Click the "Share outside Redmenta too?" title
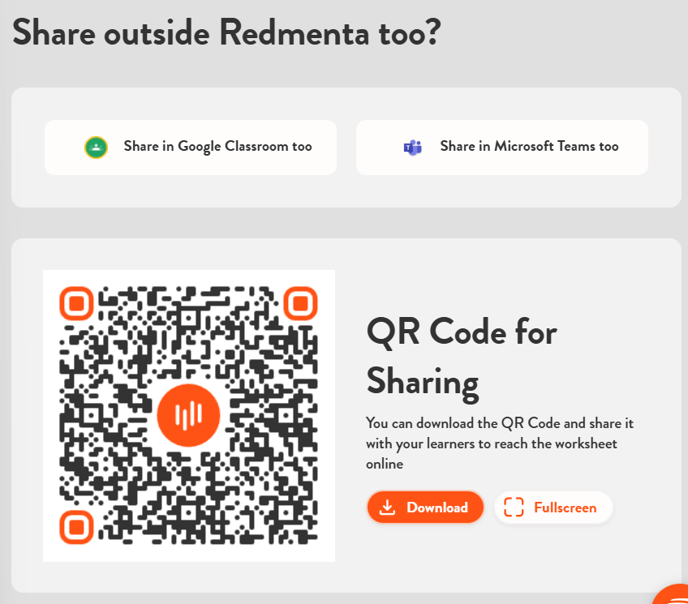688x604 pixels. (x=226, y=32)
